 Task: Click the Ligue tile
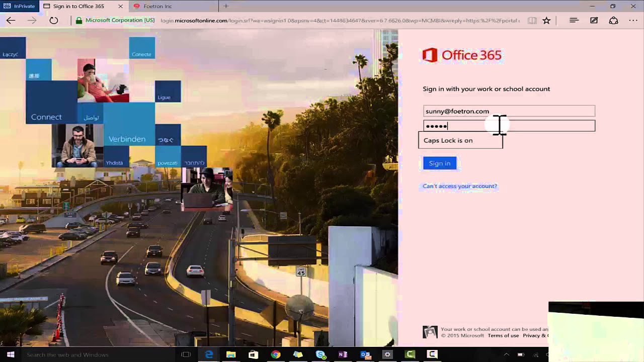pos(168,92)
